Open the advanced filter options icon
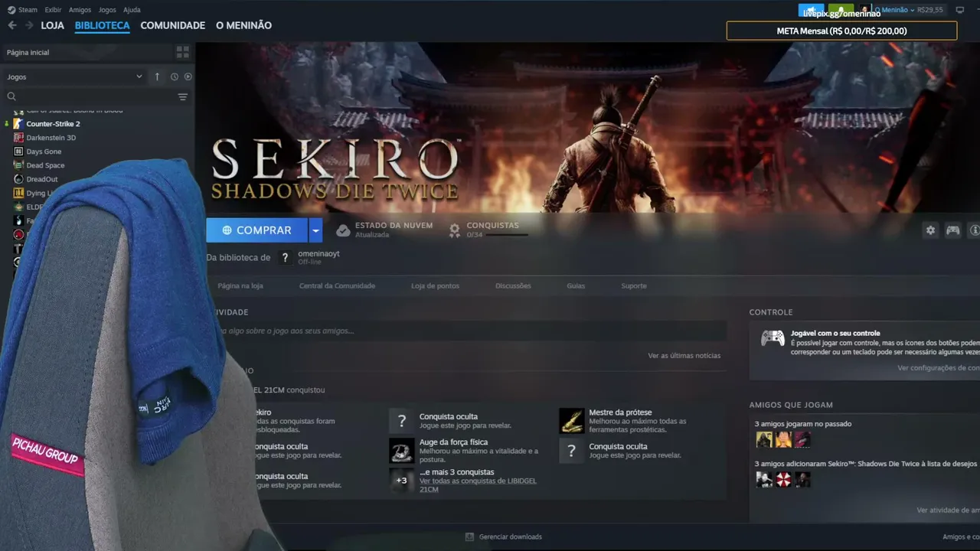This screenshot has width=980, height=551. 182,97
